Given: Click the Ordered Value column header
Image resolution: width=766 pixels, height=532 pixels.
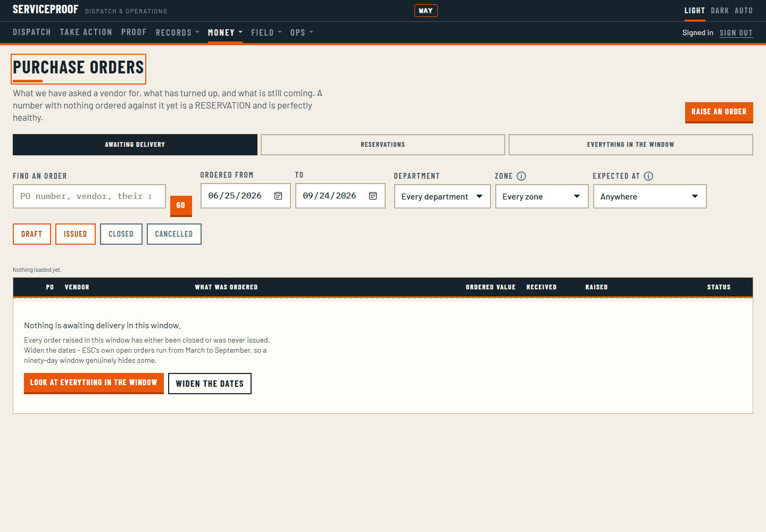Looking at the screenshot, I should click(491, 287).
